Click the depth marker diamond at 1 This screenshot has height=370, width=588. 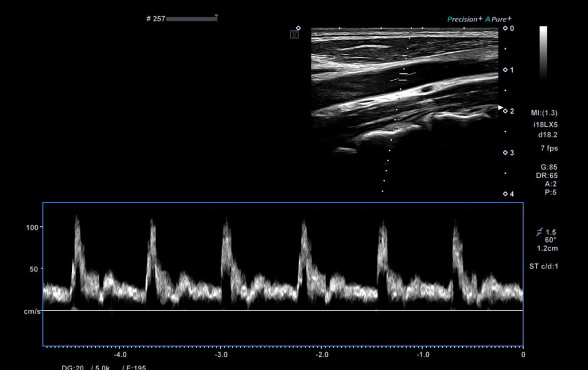(x=505, y=70)
